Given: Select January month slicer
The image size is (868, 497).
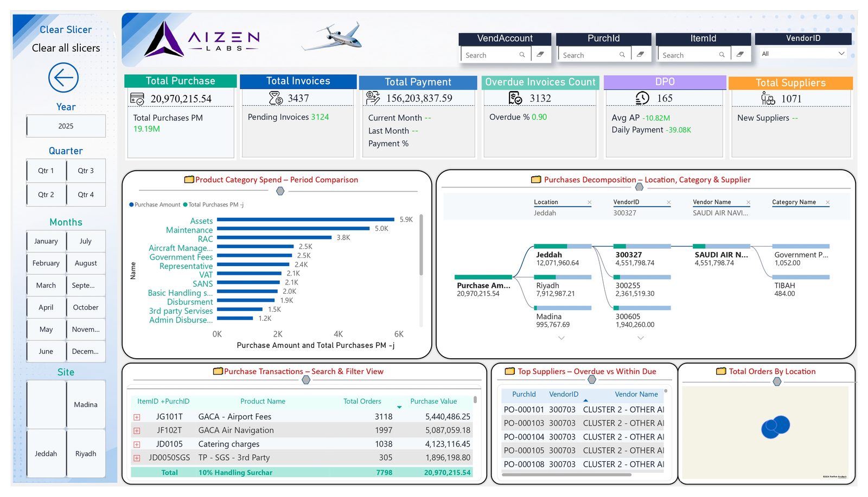Looking at the screenshot, I should (46, 241).
